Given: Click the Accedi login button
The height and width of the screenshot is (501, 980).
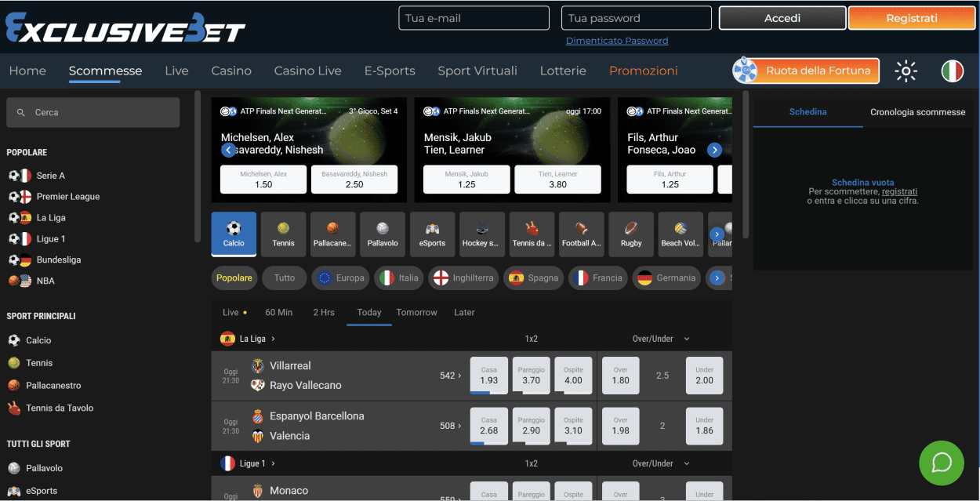Looking at the screenshot, I should (x=782, y=18).
